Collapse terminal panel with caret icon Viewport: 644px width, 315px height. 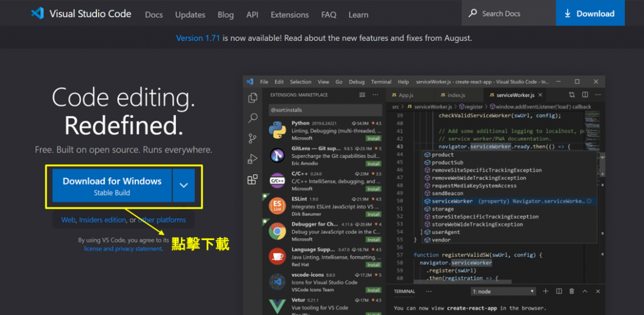pyautogui.click(x=586, y=291)
